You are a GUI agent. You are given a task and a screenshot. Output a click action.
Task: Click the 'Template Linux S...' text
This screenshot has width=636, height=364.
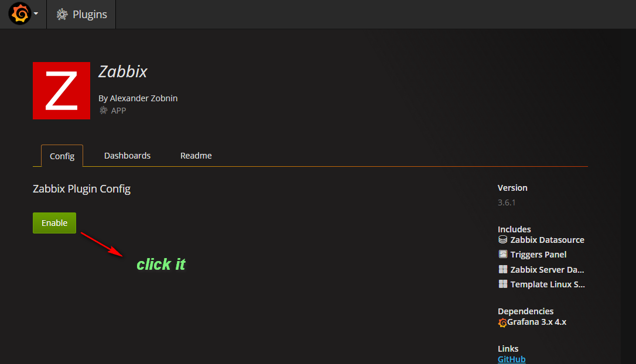(x=548, y=284)
